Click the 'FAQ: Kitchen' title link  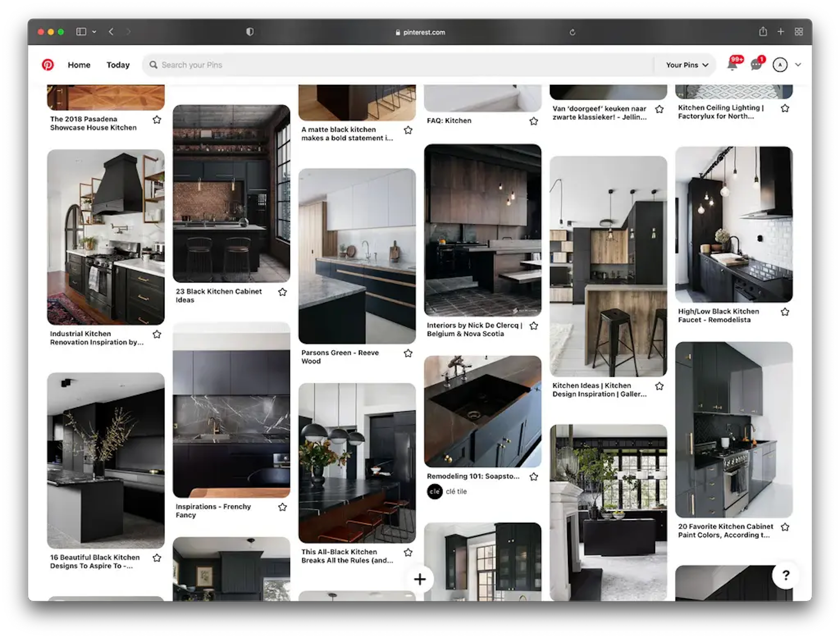[x=449, y=121]
